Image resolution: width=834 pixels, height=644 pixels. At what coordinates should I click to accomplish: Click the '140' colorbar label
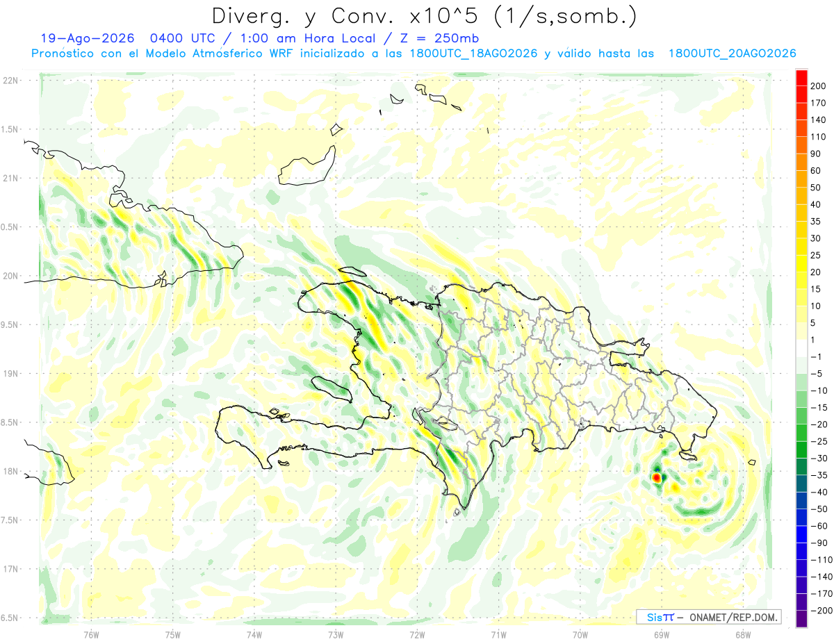coord(818,119)
